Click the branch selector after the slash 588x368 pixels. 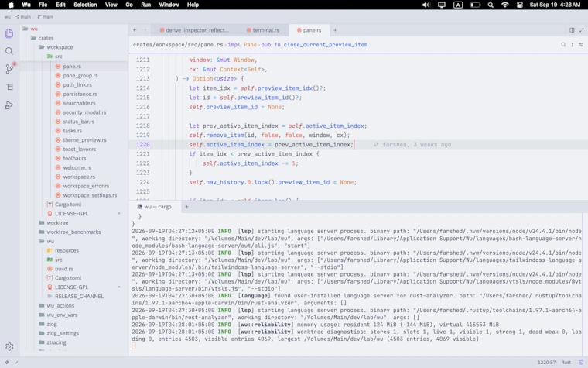[45, 17]
